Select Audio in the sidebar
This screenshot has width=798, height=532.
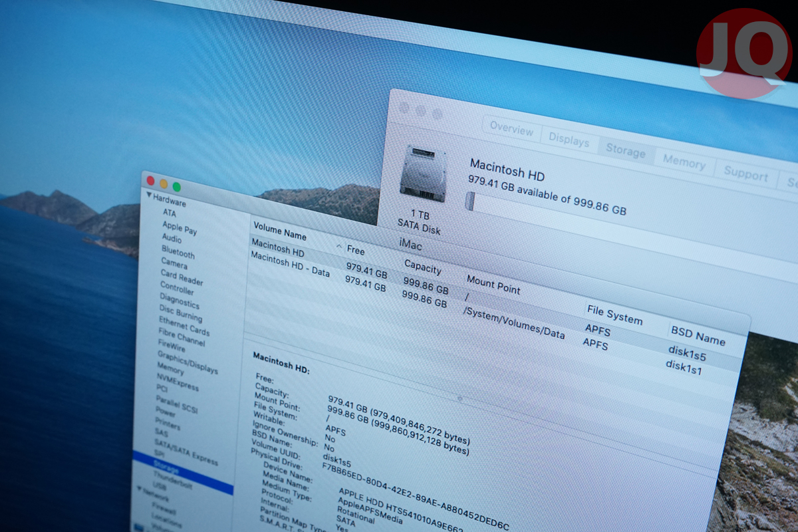tap(172, 238)
